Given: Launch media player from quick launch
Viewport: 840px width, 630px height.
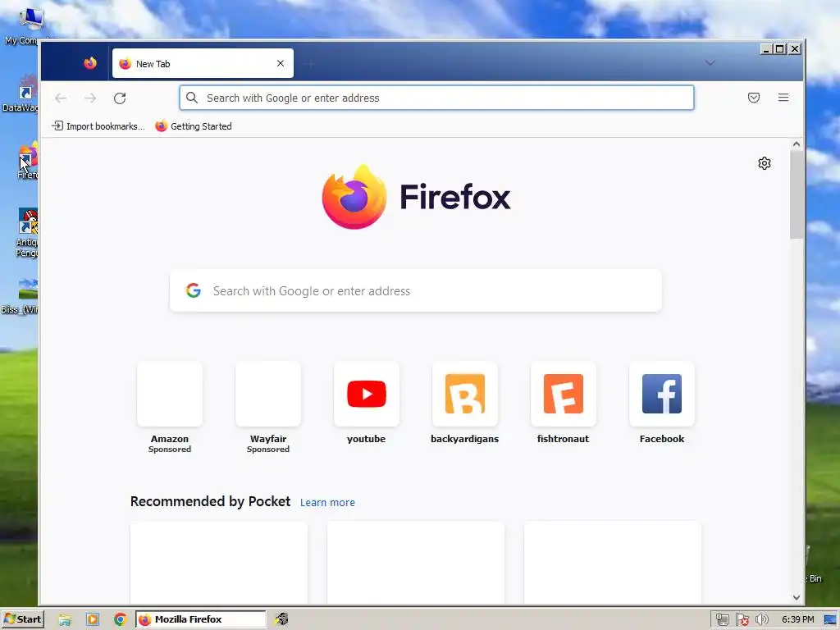Looking at the screenshot, I should pos(93,620).
